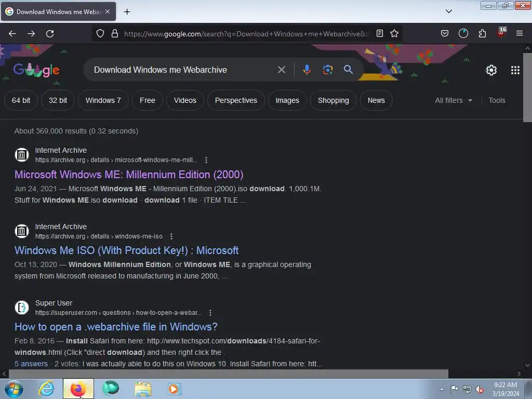Open uBlock extension icon showing 16

(501, 33)
